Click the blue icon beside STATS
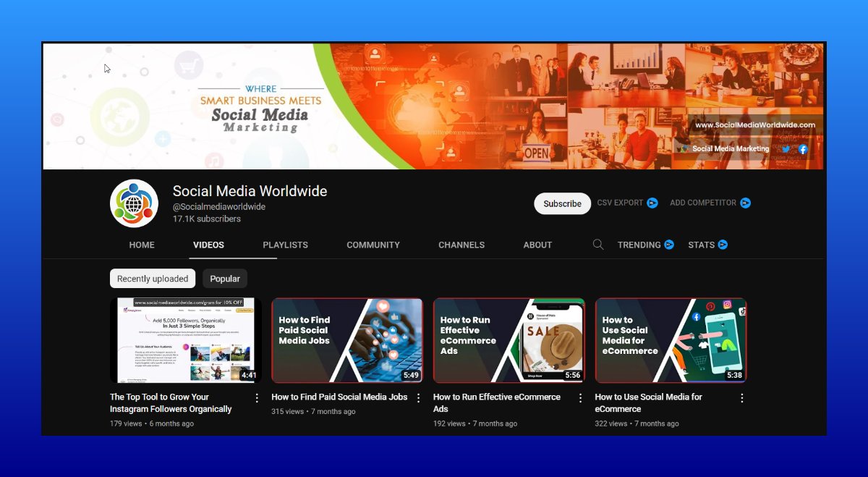This screenshot has height=477, width=868. tap(723, 245)
